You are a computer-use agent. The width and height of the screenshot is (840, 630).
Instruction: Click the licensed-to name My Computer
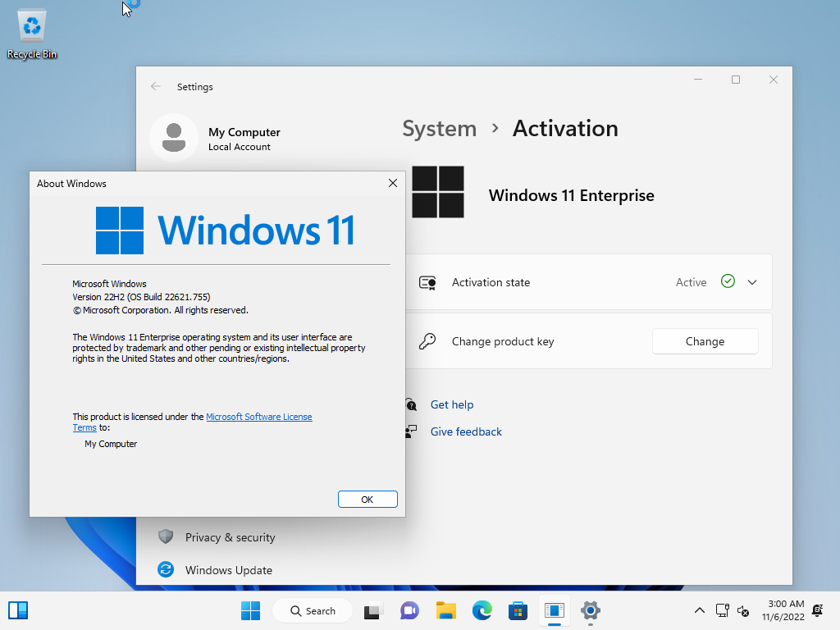click(111, 444)
